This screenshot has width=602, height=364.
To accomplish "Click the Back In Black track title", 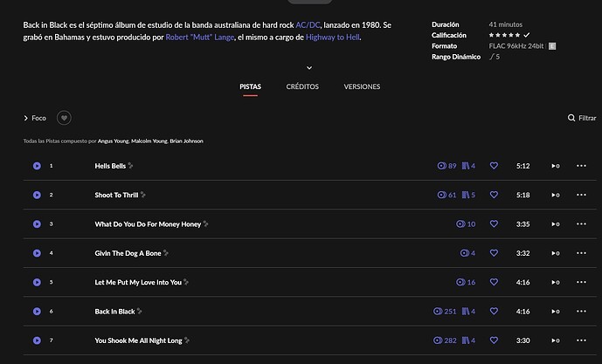I will 114,312.
